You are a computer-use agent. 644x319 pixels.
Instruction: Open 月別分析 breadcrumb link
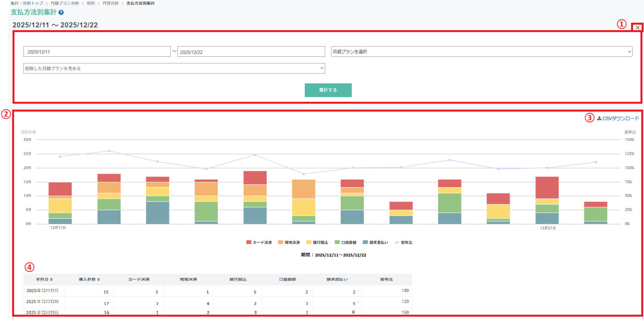(110, 3)
